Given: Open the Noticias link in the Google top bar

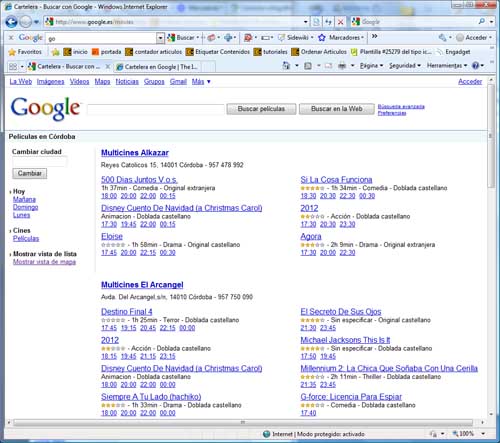Looking at the screenshot, I should (127, 81).
